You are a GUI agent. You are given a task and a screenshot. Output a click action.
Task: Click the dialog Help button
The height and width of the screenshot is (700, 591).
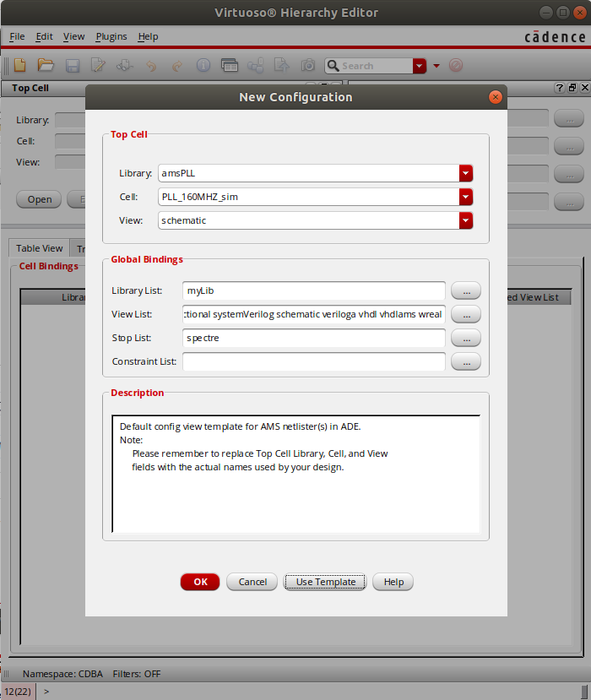point(393,582)
